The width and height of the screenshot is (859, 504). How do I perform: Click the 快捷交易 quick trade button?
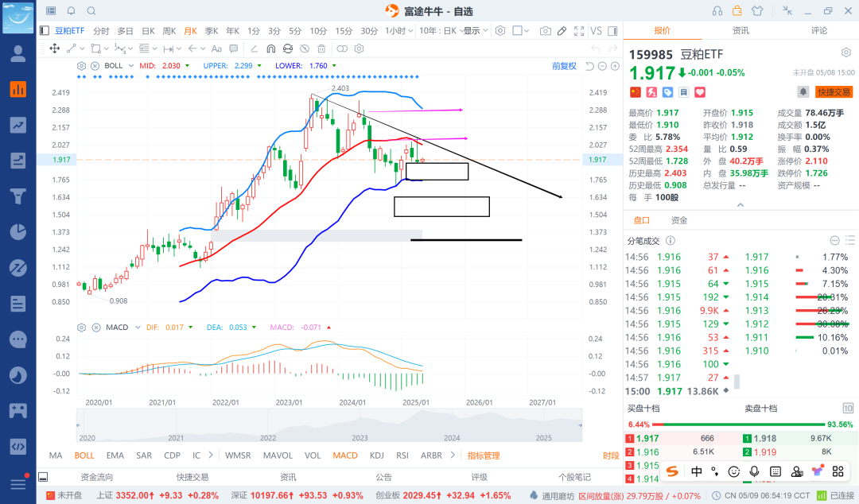click(x=834, y=92)
